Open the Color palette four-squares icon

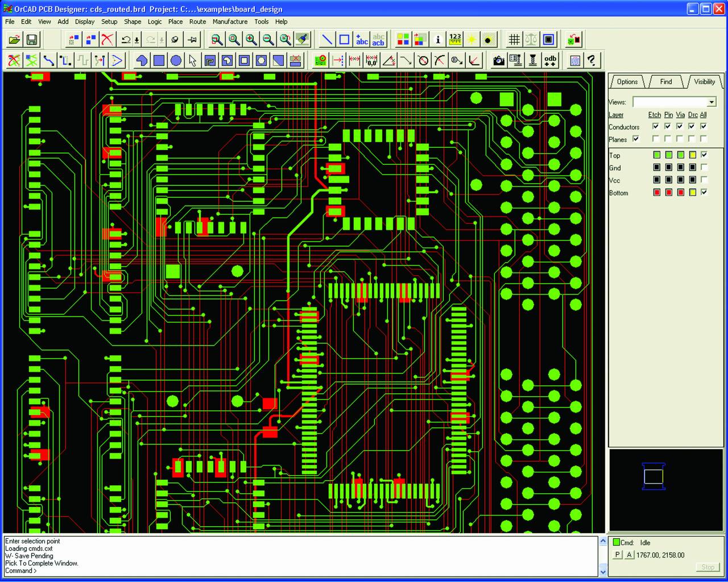(x=403, y=39)
